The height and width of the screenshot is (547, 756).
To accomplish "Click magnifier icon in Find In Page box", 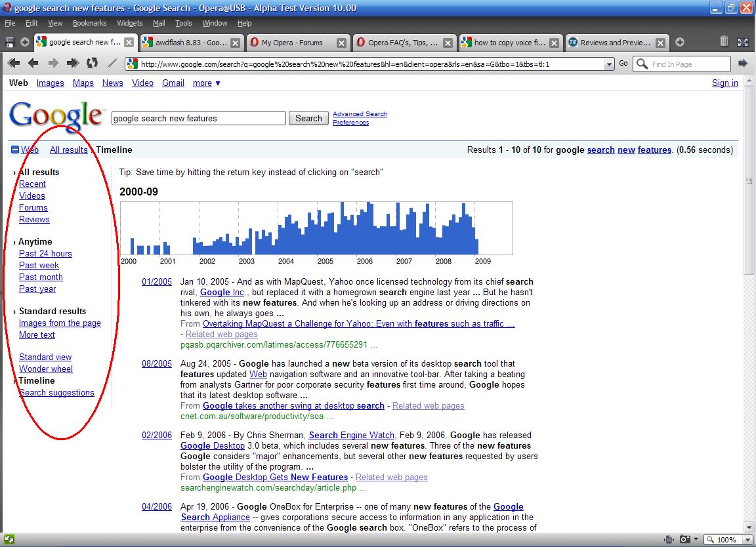I will [x=642, y=64].
